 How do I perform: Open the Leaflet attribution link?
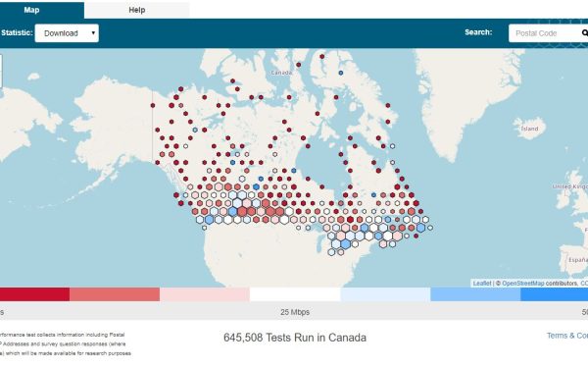pyautogui.click(x=482, y=284)
